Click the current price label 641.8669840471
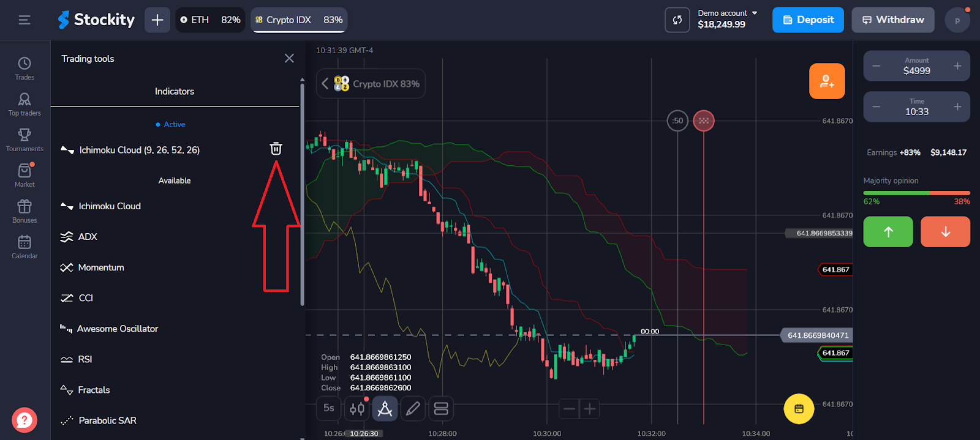 pyautogui.click(x=816, y=335)
